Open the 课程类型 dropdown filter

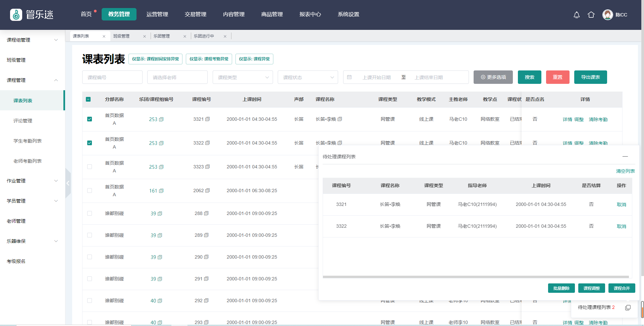[x=243, y=77]
